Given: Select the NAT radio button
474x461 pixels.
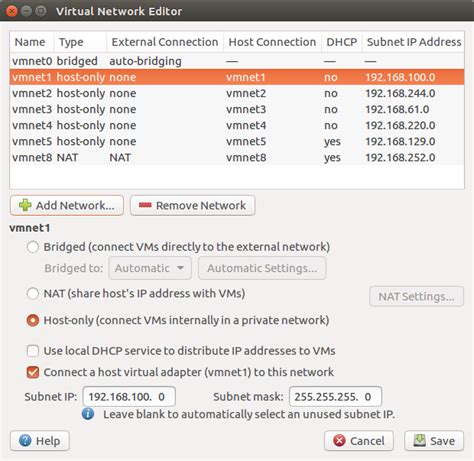Looking at the screenshot, I should 33,294.
